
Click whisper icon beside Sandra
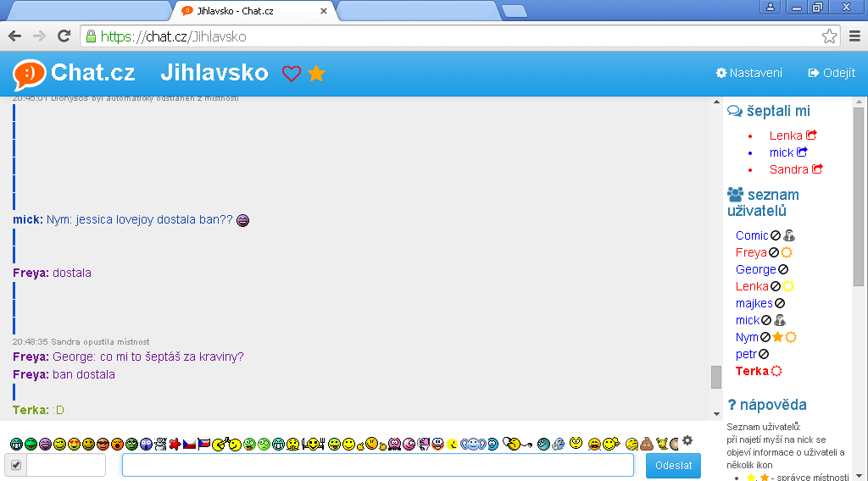click(817, 169)
